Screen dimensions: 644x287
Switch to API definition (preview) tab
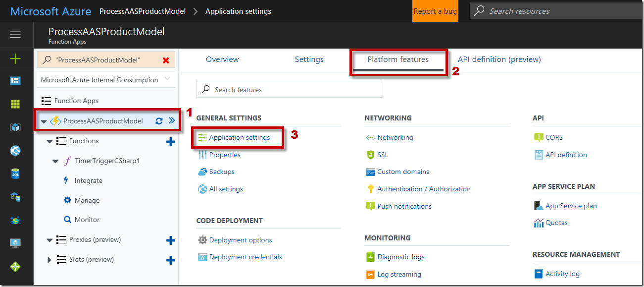pos(499,59)
